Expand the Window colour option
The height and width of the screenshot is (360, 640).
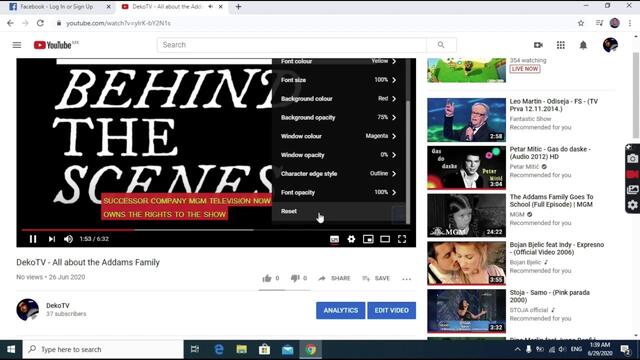[x=339, y=136]
